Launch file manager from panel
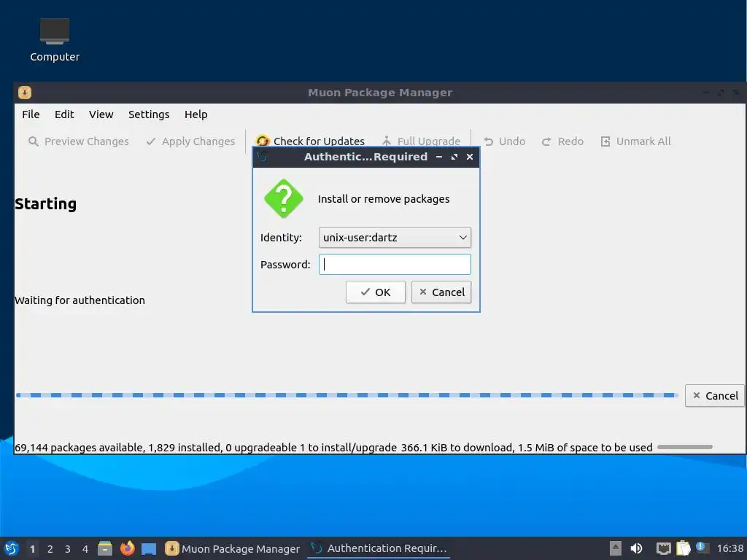Image resolution: width=747 pixels, height=560 pixels. tap(105, 548)
